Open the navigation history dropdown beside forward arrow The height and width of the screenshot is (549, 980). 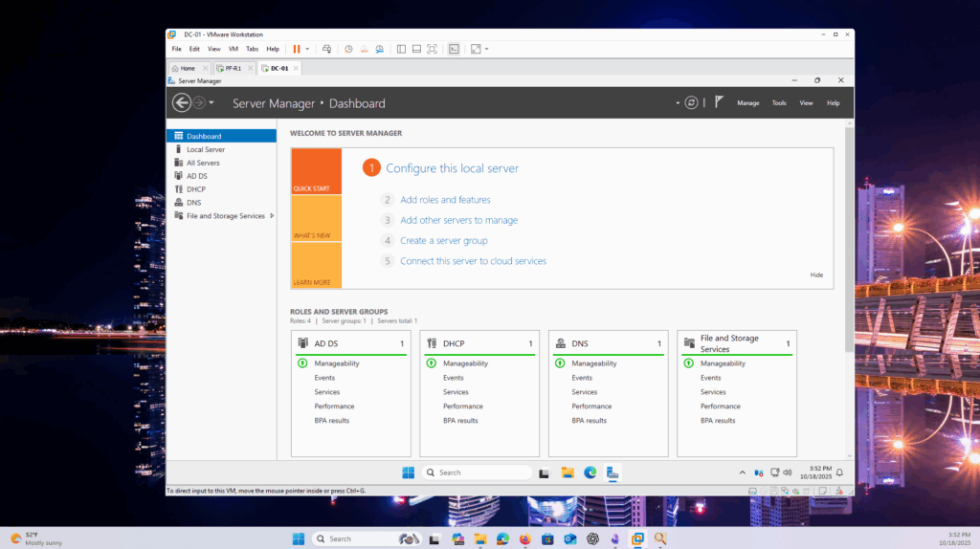click(212, 103)
